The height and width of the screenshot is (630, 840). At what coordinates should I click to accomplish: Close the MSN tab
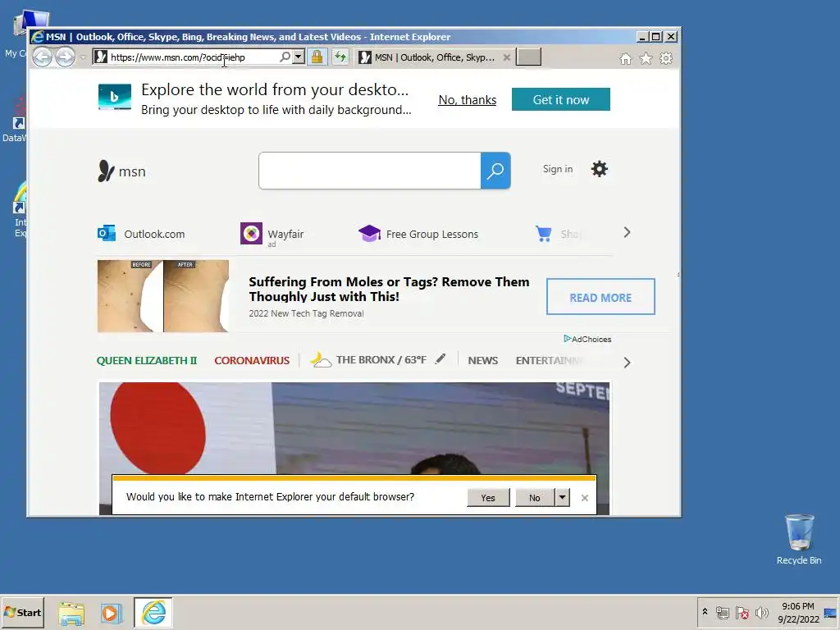click(x=507, y=57)
